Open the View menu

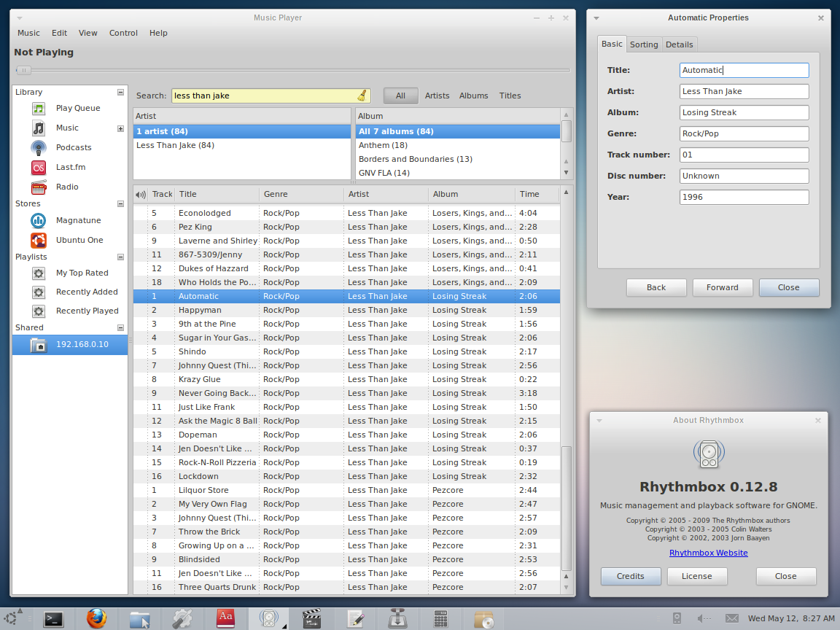coord(87,34)
